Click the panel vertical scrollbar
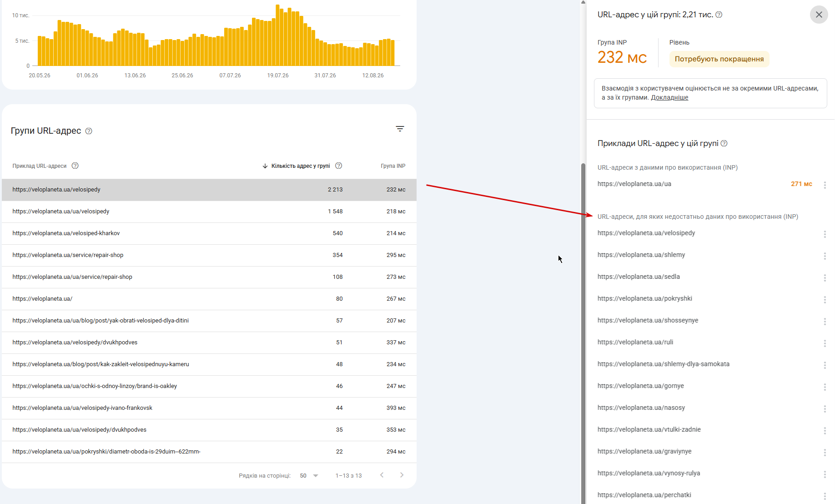835x504 pixels. pyautogui.click(x=583, y=333)
